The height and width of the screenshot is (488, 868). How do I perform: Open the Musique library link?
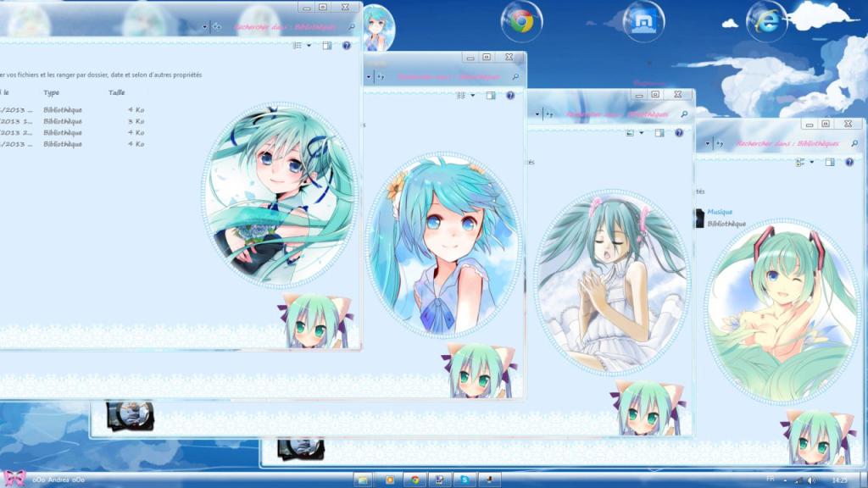[x=721, y=213]
